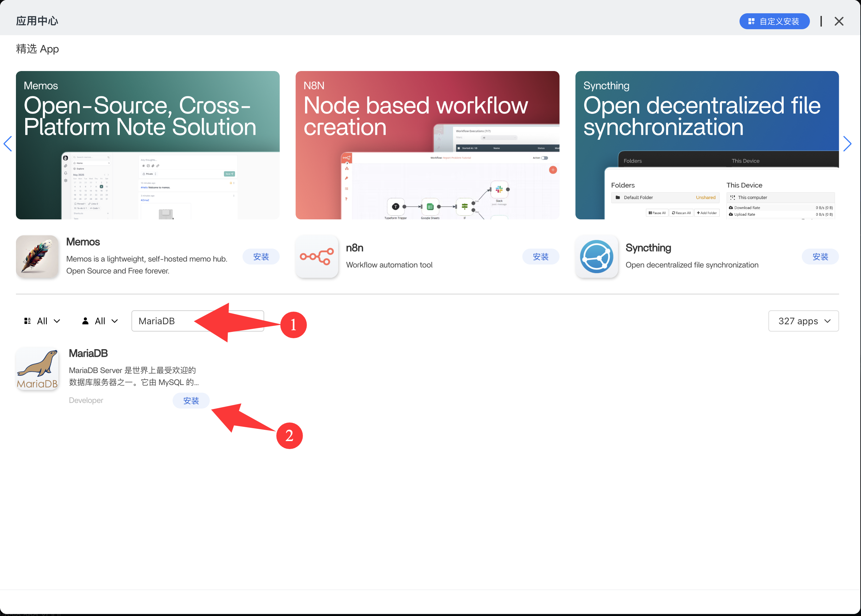This screenshot has width=861, height=616.
Task: Go to next featured apps with right arrow
Action: (847, 144)
